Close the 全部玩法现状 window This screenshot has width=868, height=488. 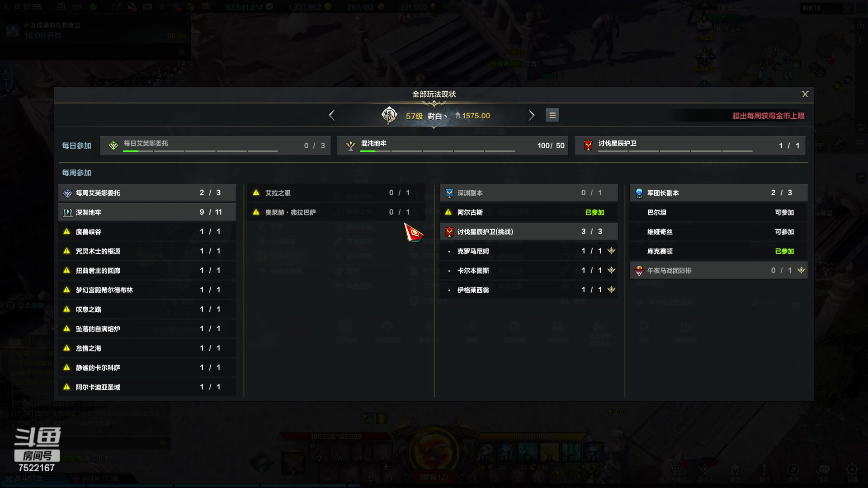[805, 94]
